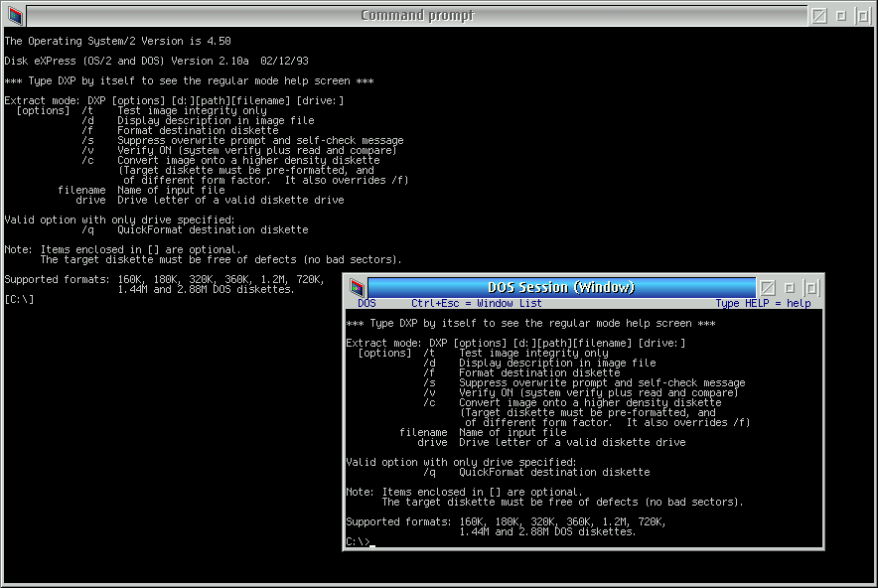The image size is (878, 588).
Task: Click "The Operating System/2 Version is 4.50" line
Action: (x=117, y=41)
